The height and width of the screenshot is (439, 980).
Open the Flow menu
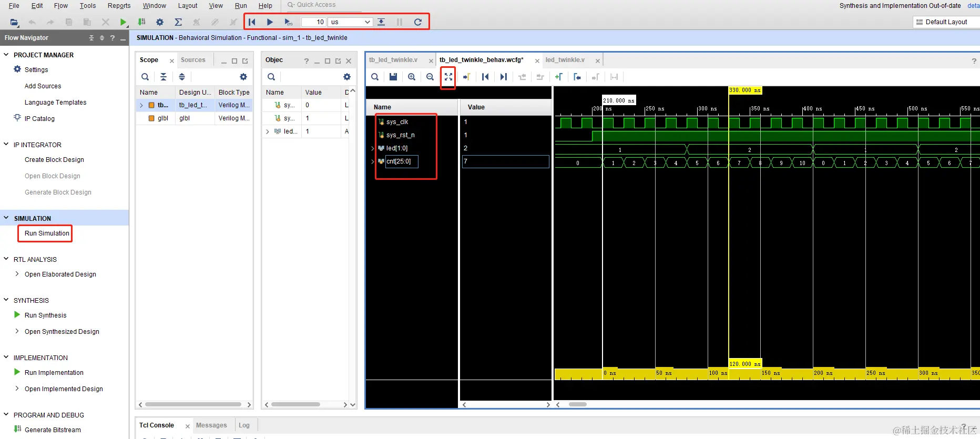coord(61,6)
